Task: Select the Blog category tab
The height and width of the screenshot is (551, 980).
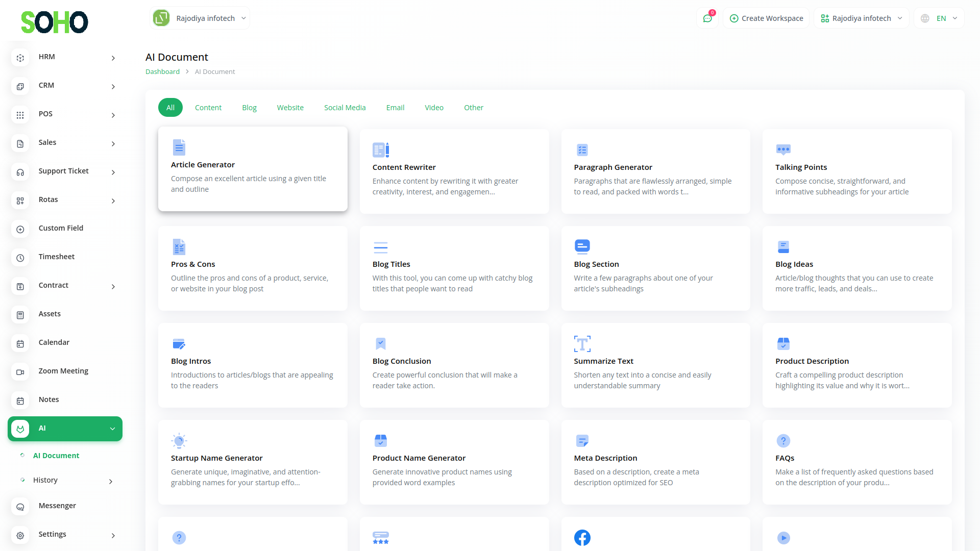Action: coord(249,108)
